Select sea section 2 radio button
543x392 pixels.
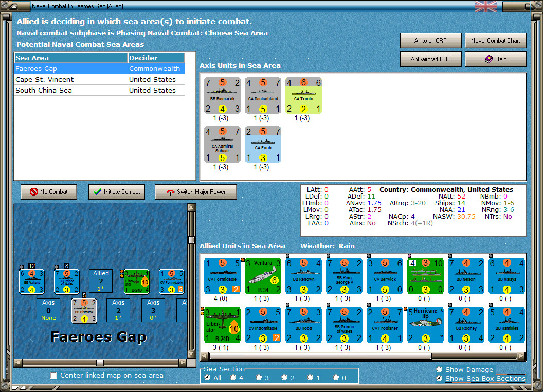(x=284, y=378)
